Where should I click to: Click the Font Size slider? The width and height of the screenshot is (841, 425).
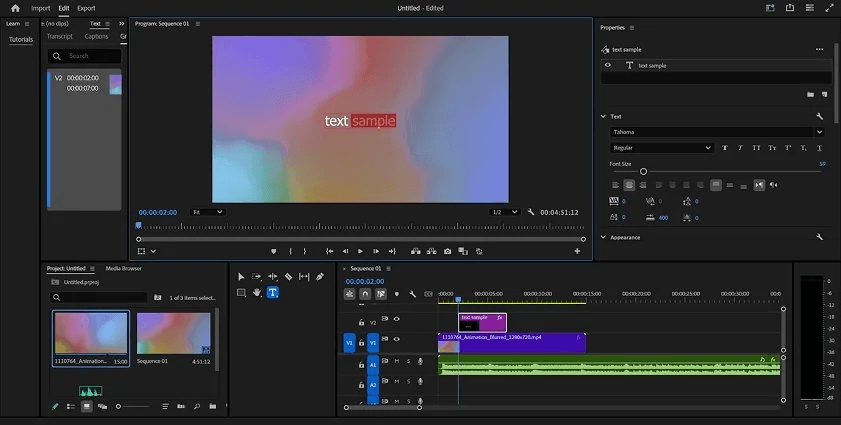pyautogui.click(x=643, y=171)
